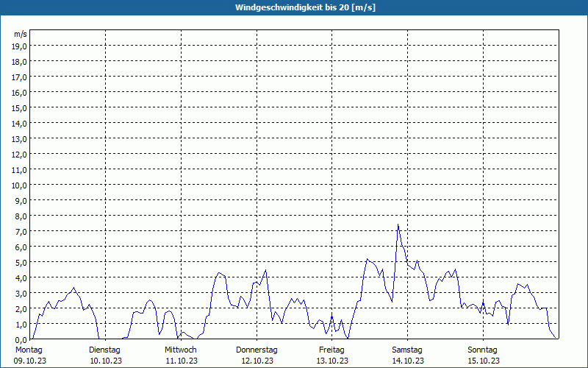Select the 'Montag' day label
This screenshot has width=588, height=368.
29,350
